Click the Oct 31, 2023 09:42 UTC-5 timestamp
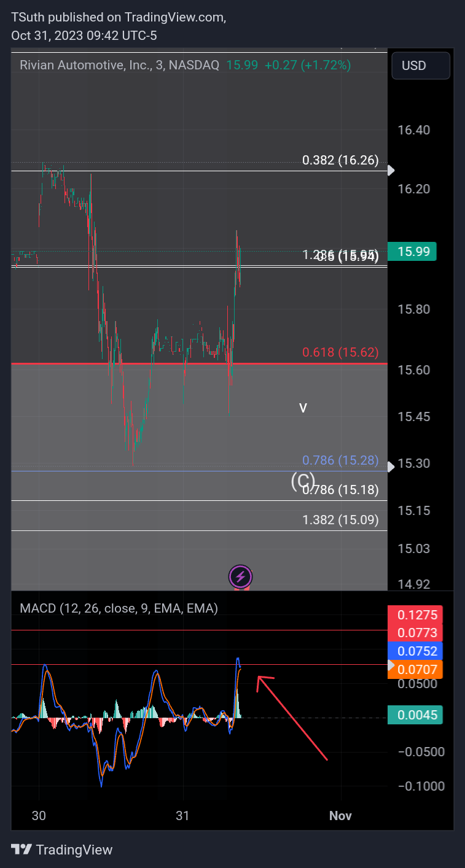Screen dimensions: 465x868 point(84,36)
